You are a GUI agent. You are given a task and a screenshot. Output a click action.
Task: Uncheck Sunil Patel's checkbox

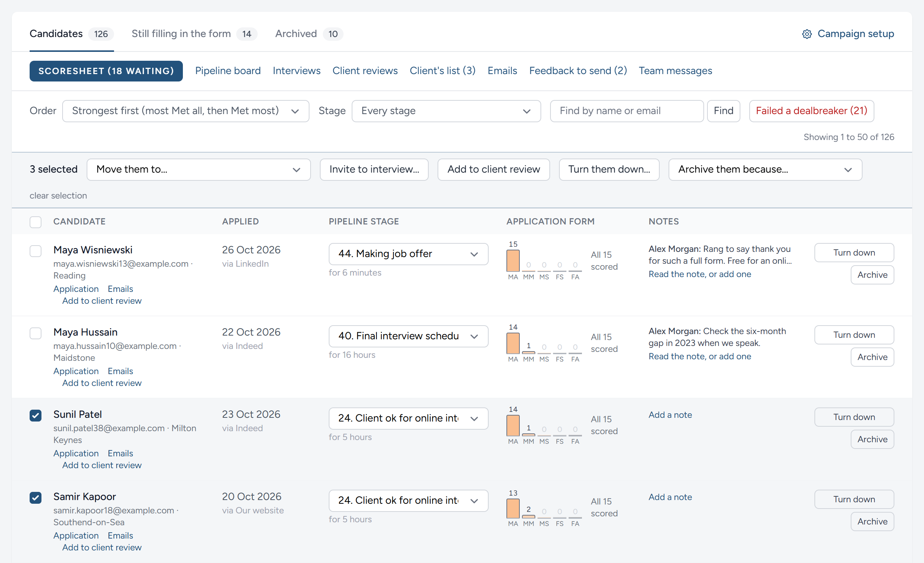click(36, 415)
